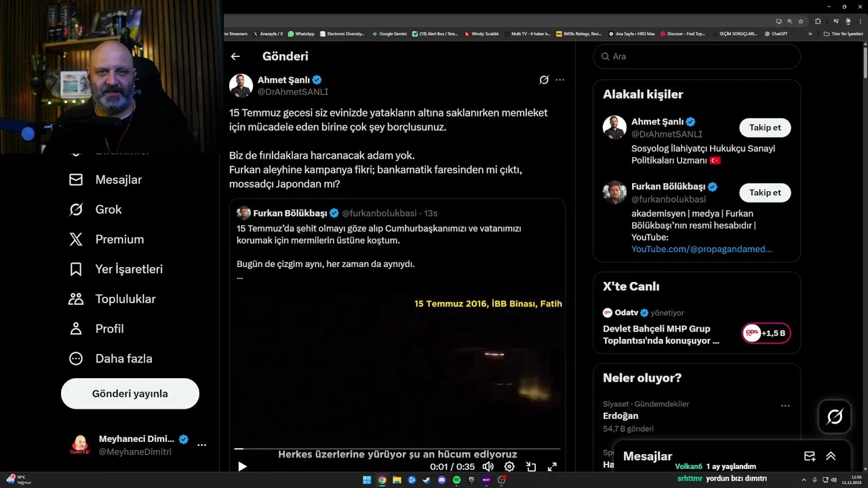Open the ChatGPT bookmark
This screenshot has height=488, width=868.
point(776,33)
